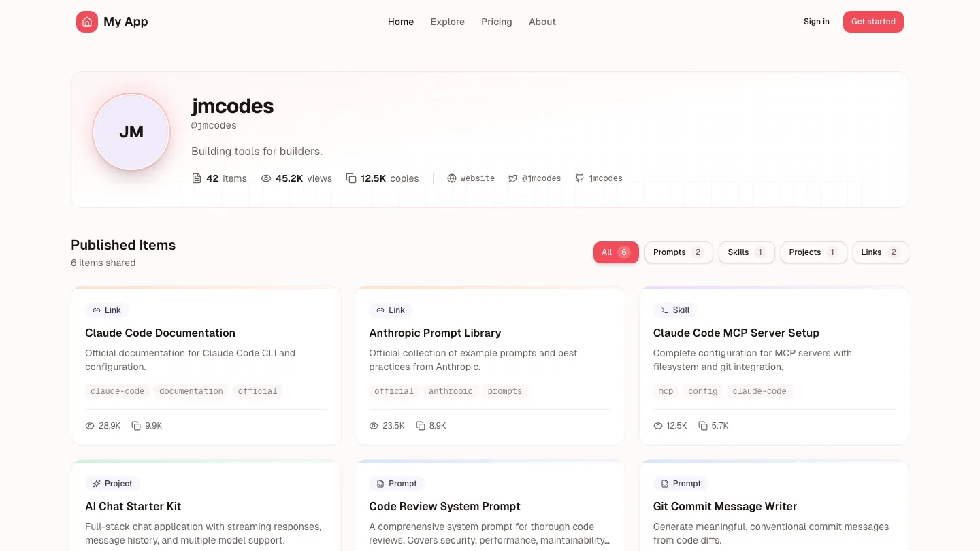This screenshot has width=980, height=551.
Task: Click the 'Published Items' heading
Action: pos(123,245)
